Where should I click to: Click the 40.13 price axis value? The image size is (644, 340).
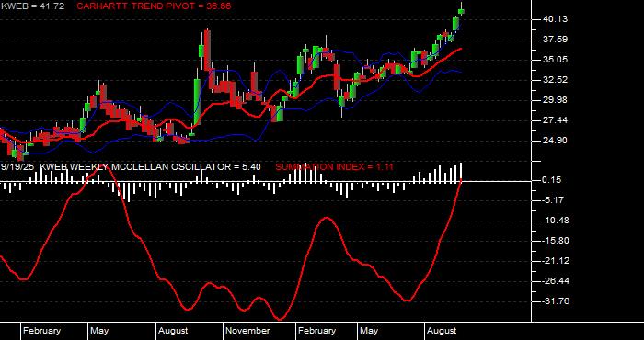click(x=555, y=19)
